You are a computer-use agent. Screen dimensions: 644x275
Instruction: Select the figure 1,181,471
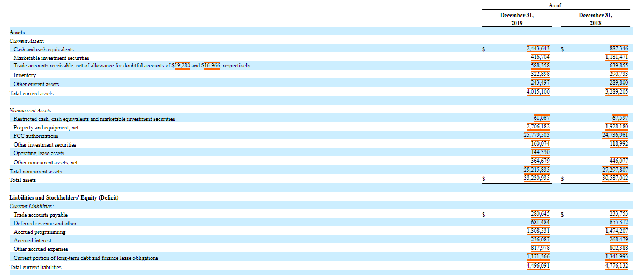pos(617,57)
